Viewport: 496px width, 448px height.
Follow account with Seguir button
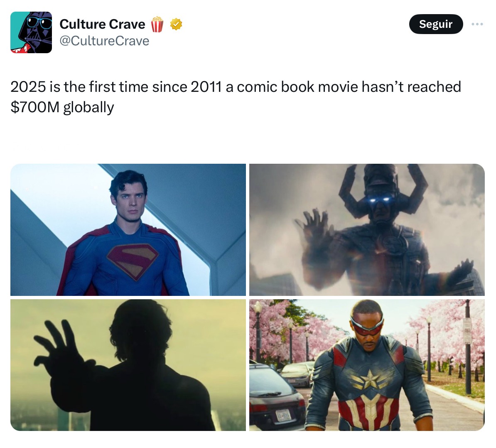point(436,24)
